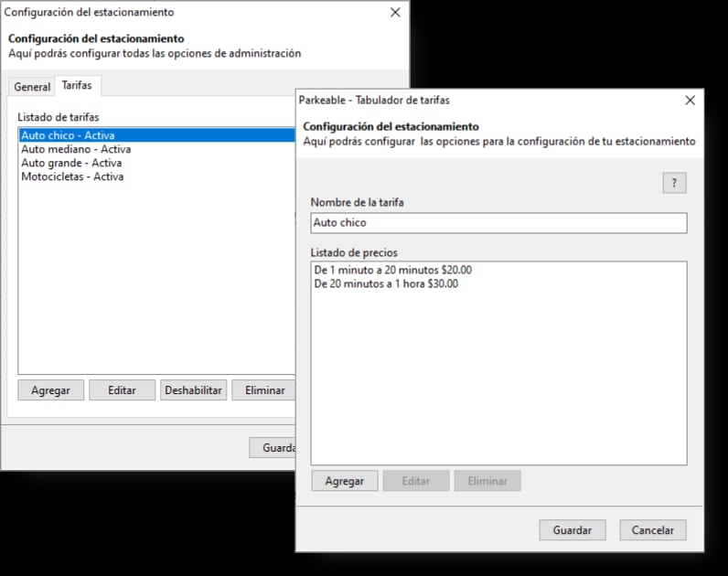This screenshot has height=576, width=728.
Task: Switch to the General tab
Action: click(32, 86)
